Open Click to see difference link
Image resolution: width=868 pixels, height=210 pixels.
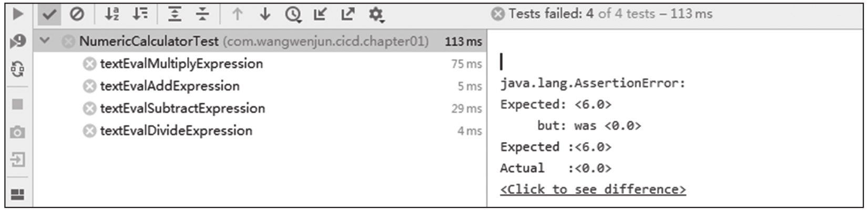(x=593, y=189)
